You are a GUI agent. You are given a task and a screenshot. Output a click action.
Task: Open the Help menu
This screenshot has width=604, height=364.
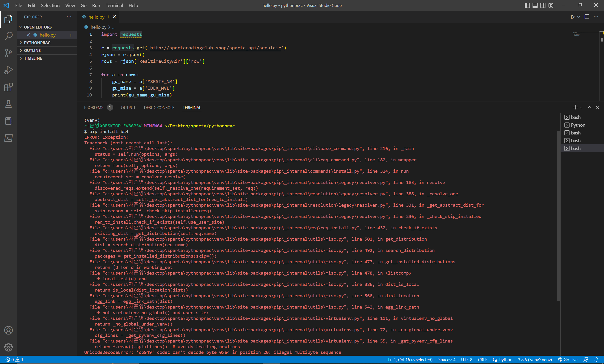click(x=133, y=5)
